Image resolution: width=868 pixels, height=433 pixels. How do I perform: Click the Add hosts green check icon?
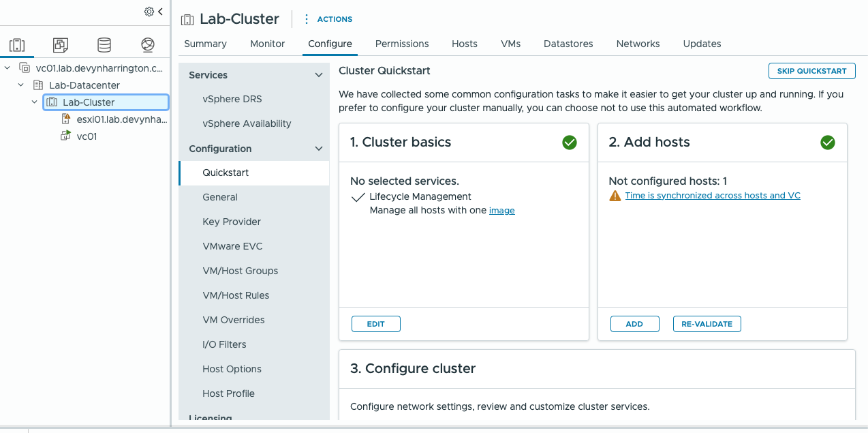click(x=828, y=143)
